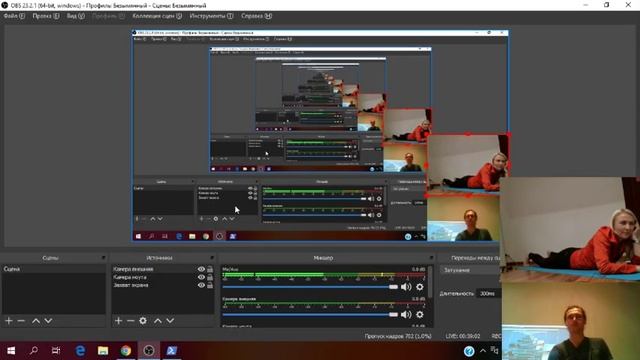Open Mic/Aux audio settings gear
The width and height of the screenshot is (640, 360).
[420, 287]
